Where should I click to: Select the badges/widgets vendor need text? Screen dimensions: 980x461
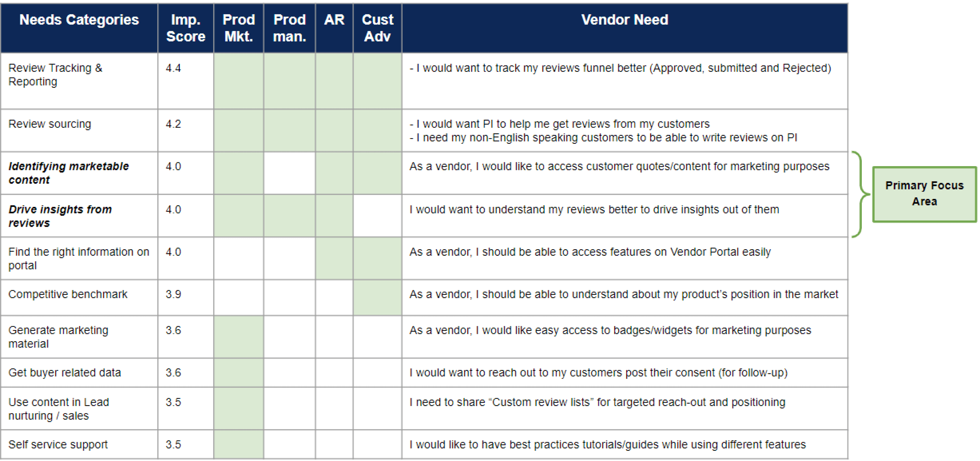click(610, 330)
